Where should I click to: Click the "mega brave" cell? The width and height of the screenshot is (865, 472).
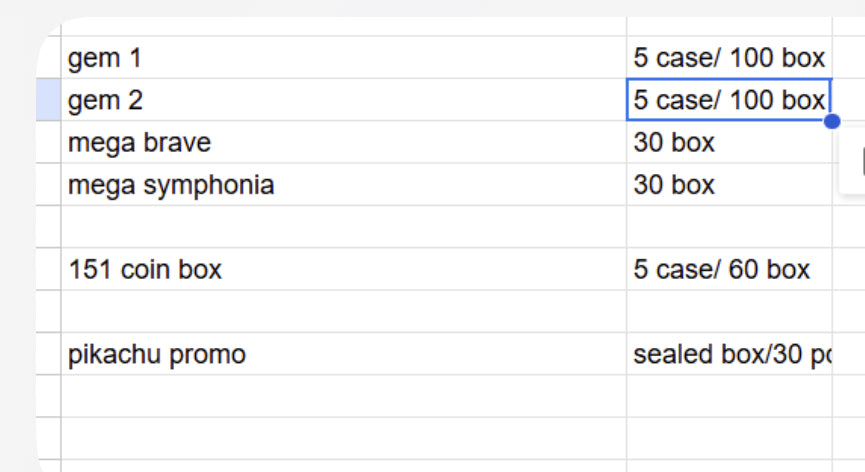click(344, 142)
